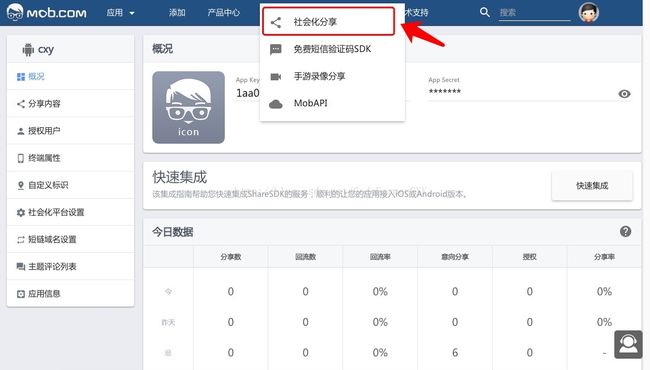
Task: Click the App Key value 1aa0
Action: 247,93
